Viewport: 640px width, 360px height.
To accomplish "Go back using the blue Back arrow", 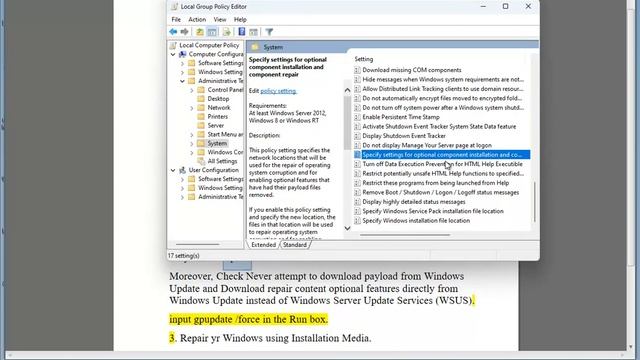I will pos(173,32).
